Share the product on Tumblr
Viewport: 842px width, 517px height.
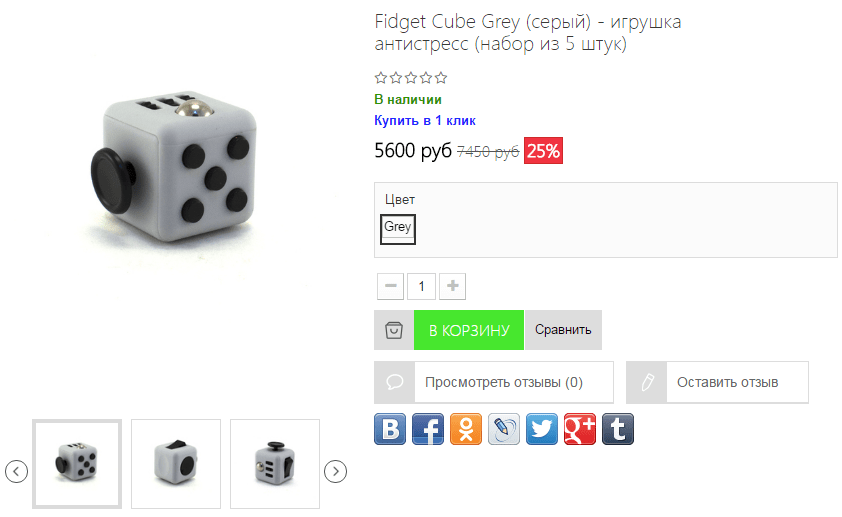point(618,429)
